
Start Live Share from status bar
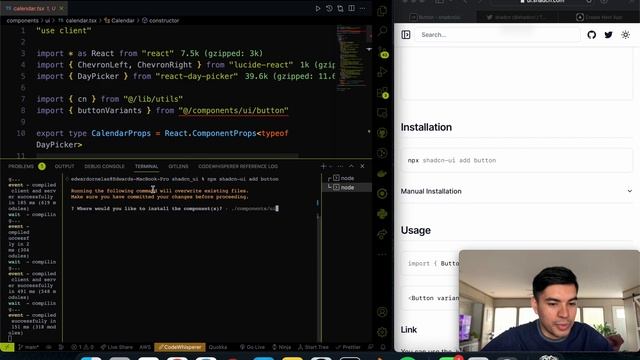[x=117, y=347]
